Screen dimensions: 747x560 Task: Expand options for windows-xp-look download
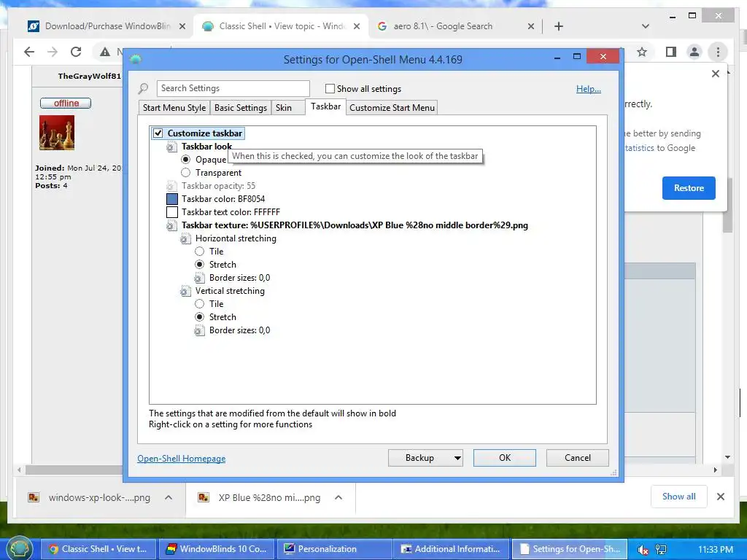(x=169, y=497)
